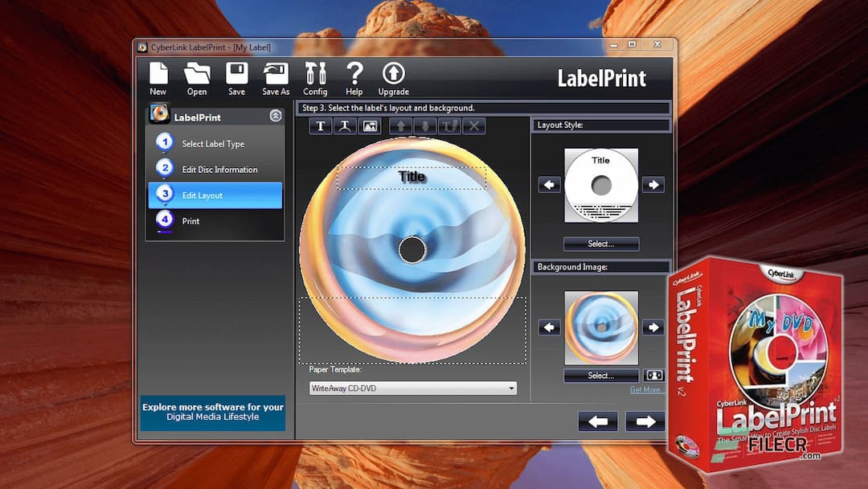
Task: Click the background image preview thumbnail
Action: (x=600, y=327)
